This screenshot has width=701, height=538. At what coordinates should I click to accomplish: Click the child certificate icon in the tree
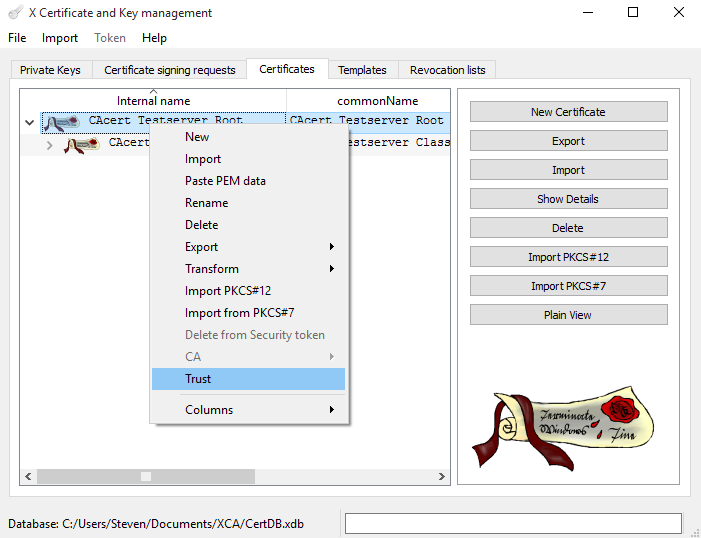[x=82, y=145]
